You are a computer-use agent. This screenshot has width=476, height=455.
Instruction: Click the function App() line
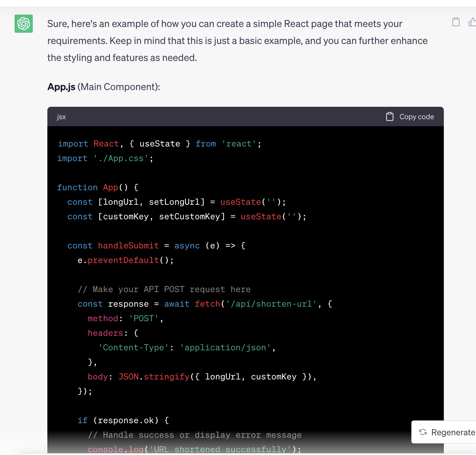pyautogui.click(x=98, y=187)
